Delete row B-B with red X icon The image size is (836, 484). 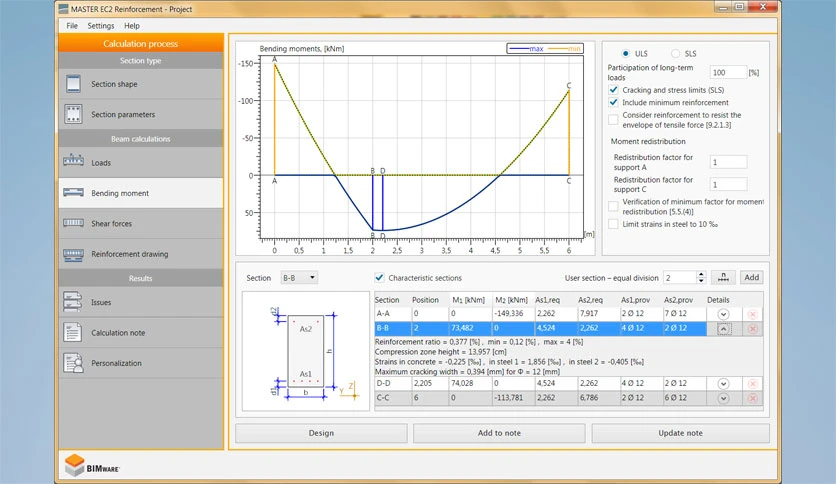tap(752, 328)
